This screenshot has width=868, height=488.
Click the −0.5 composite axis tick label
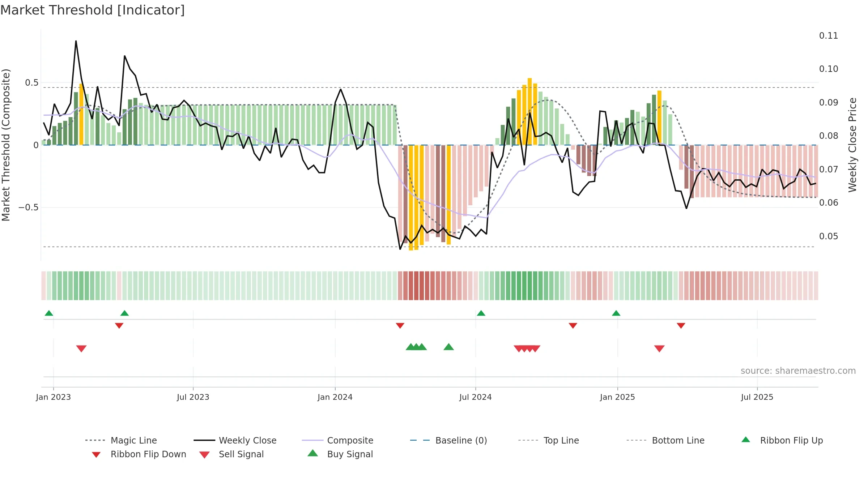(x=28, y=207)
